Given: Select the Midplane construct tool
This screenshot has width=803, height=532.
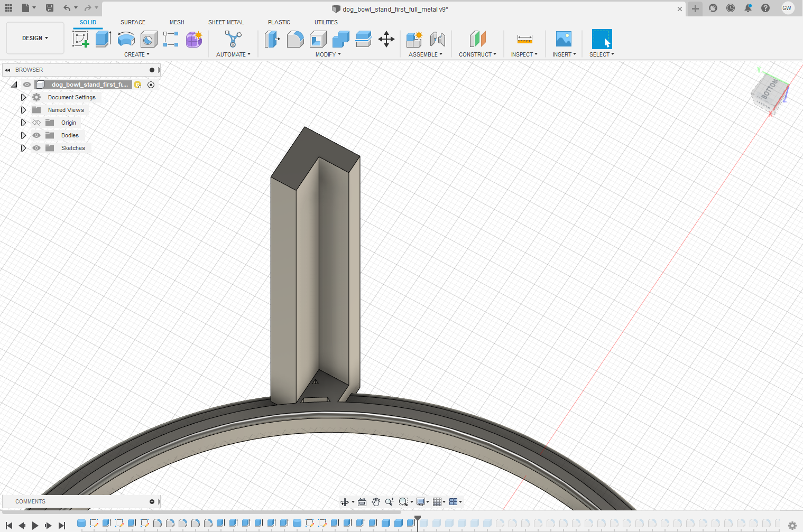Looking at the screenshot, I should [477, 39].
